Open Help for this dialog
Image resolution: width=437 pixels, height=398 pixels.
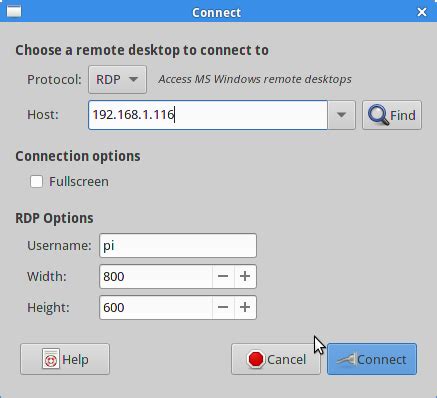coord(65,359)
